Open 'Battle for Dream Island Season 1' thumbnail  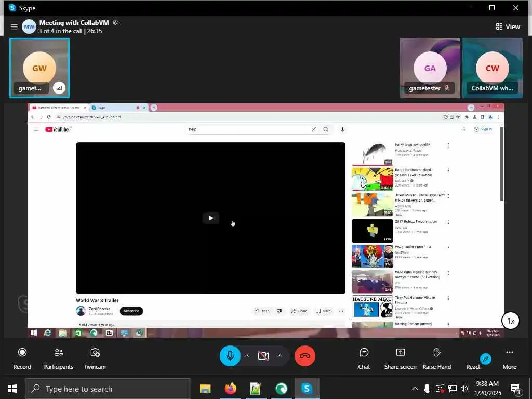click(x=372, y=179)
